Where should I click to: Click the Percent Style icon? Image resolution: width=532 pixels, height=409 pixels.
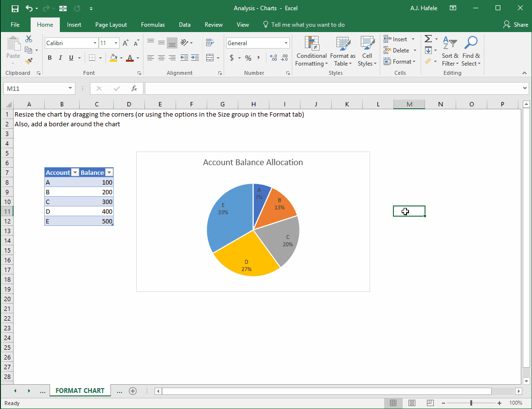click(248, 58)
